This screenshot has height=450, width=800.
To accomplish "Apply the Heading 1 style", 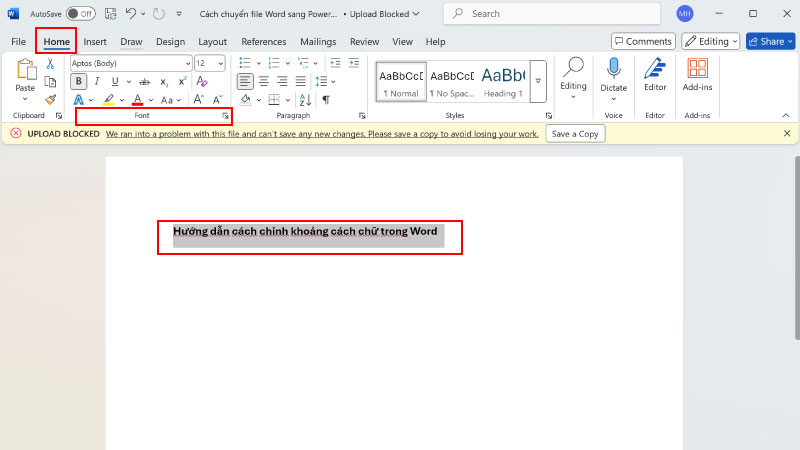I will 503,82.
